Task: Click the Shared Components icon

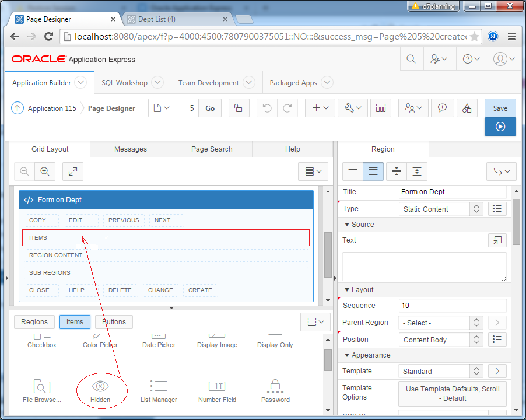Action: 467,108
